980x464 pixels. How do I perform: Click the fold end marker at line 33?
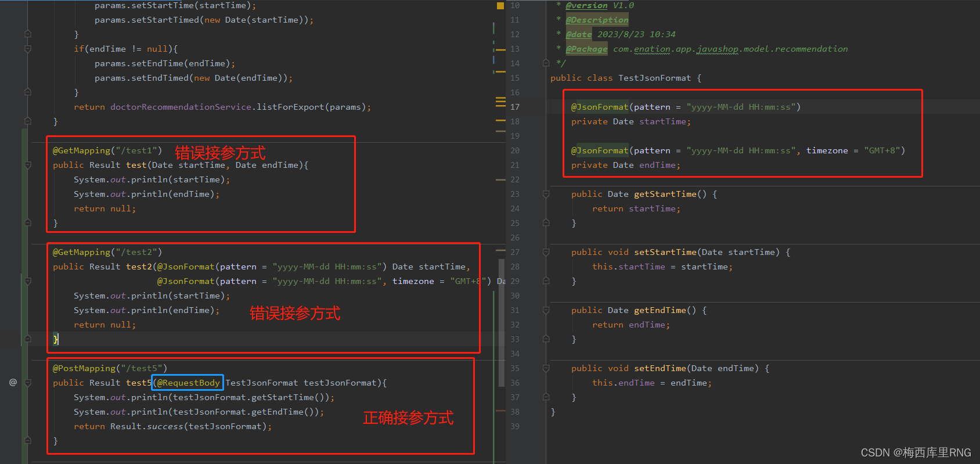point(546,339)
